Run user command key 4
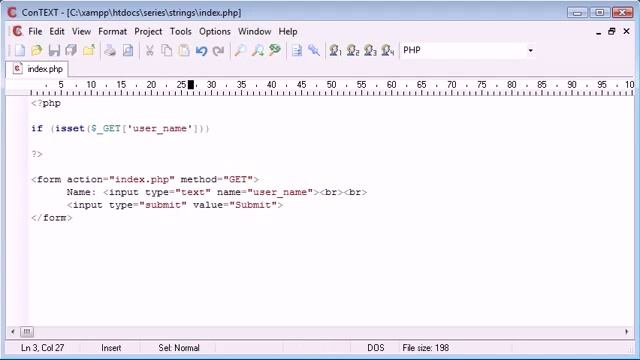 pos(388,50)
